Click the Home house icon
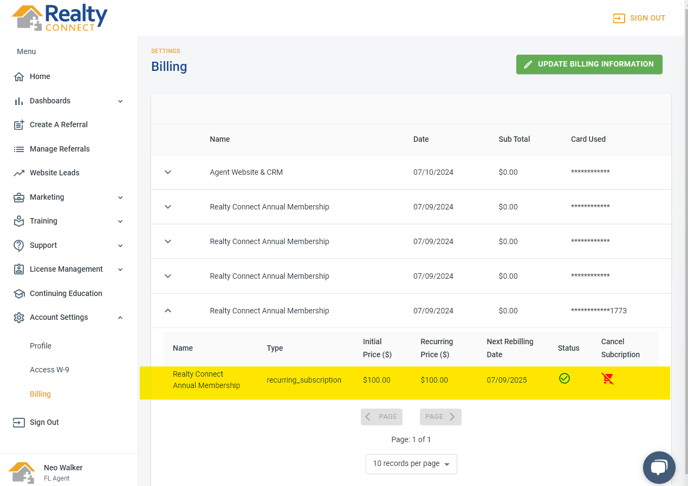Screen dimensions: 688x486 pos(18,77)
